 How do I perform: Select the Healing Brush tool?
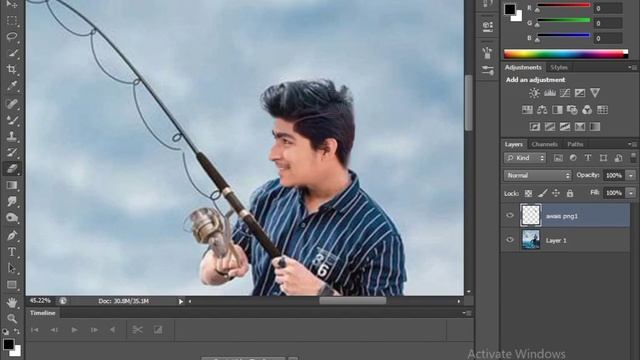click(x=12, y=103)
